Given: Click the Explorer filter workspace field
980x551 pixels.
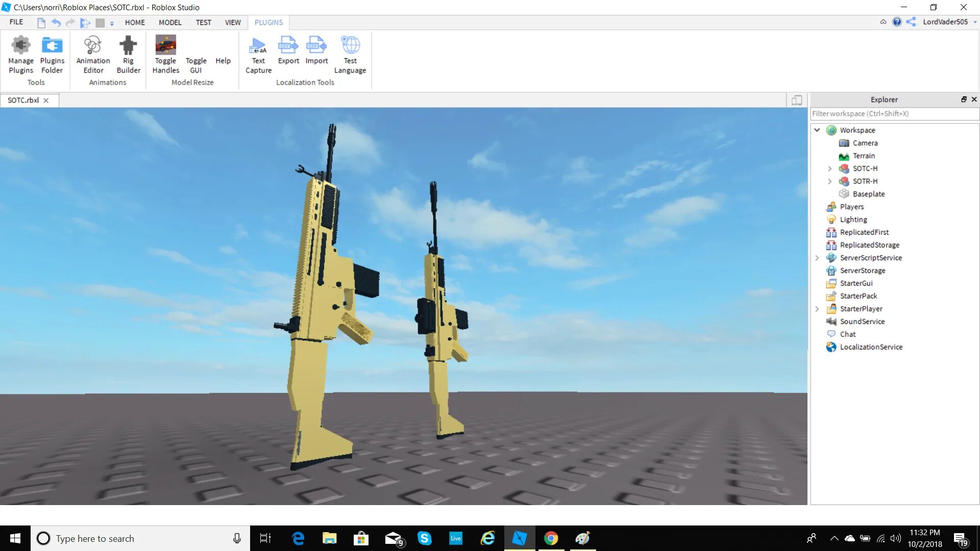Looking at the screenshot, I should [x=893, y=113].
